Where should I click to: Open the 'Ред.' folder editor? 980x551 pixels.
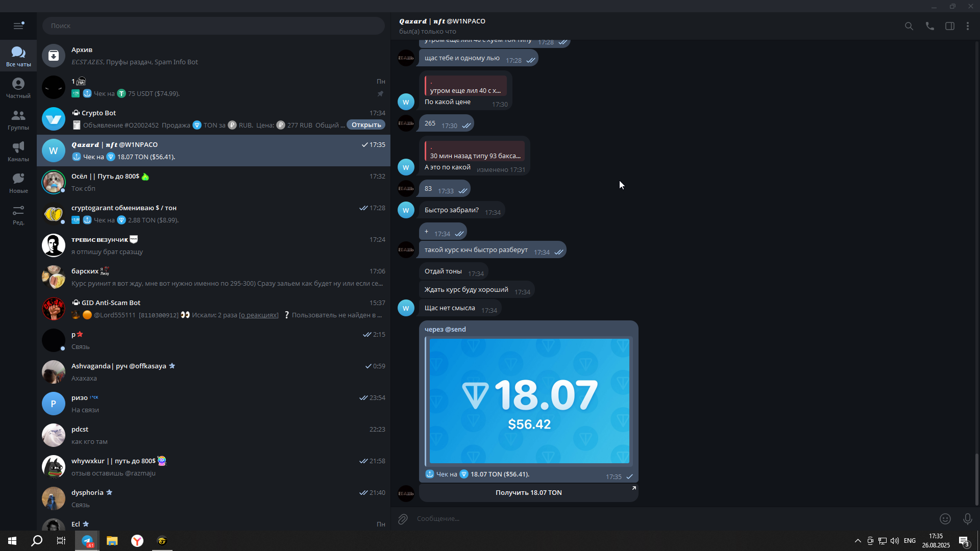18,214
